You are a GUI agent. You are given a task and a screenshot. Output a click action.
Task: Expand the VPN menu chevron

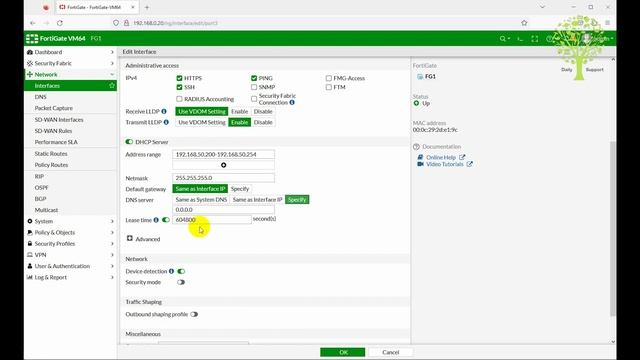(112, 255)
